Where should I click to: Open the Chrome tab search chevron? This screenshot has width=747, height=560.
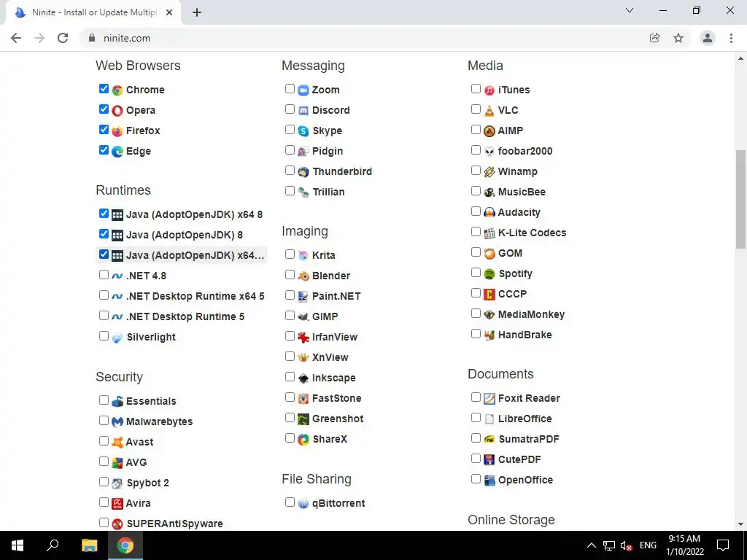pyautogui.click(x=630, y=10)
